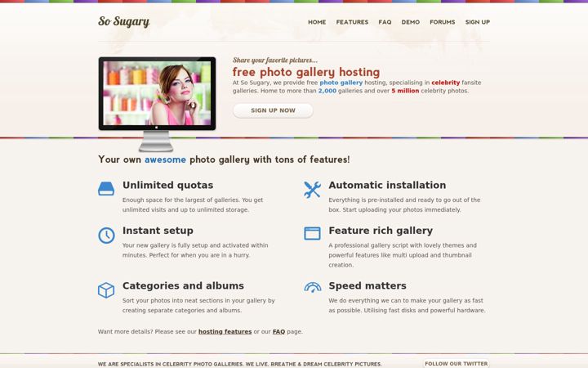Click the 'free photo gallery hosting' headline
This screenshot has height=368, width=588.
[x=306, y=72]
